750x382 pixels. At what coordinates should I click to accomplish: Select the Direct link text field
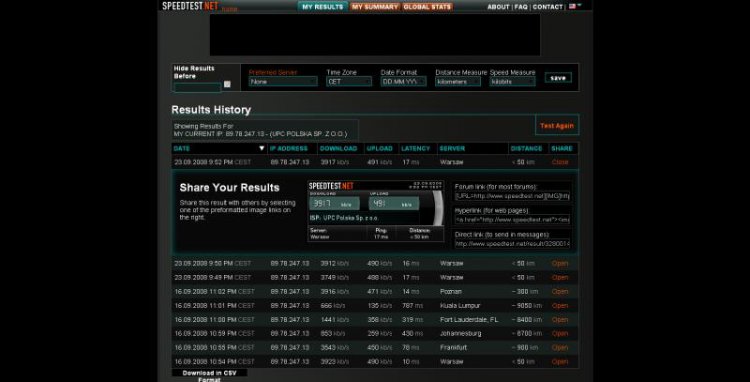(x=512, y=244)
